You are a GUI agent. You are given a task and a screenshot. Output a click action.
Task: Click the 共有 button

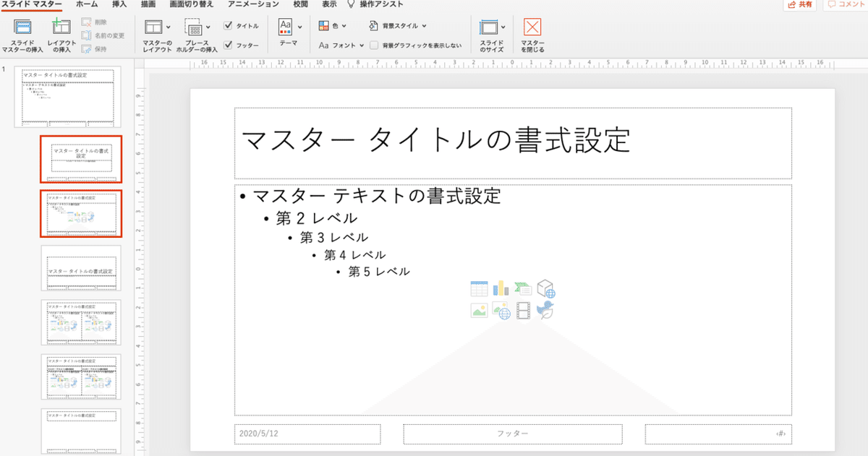click(799, 5)
